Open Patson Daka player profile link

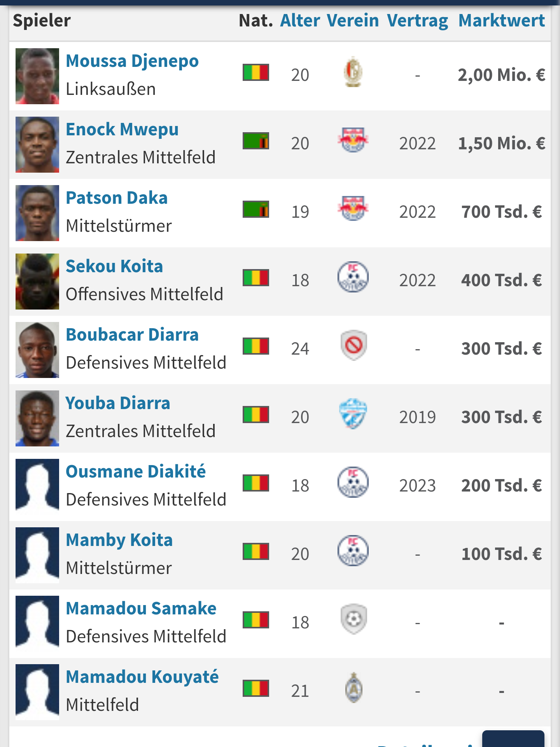(x=117, y=198)
